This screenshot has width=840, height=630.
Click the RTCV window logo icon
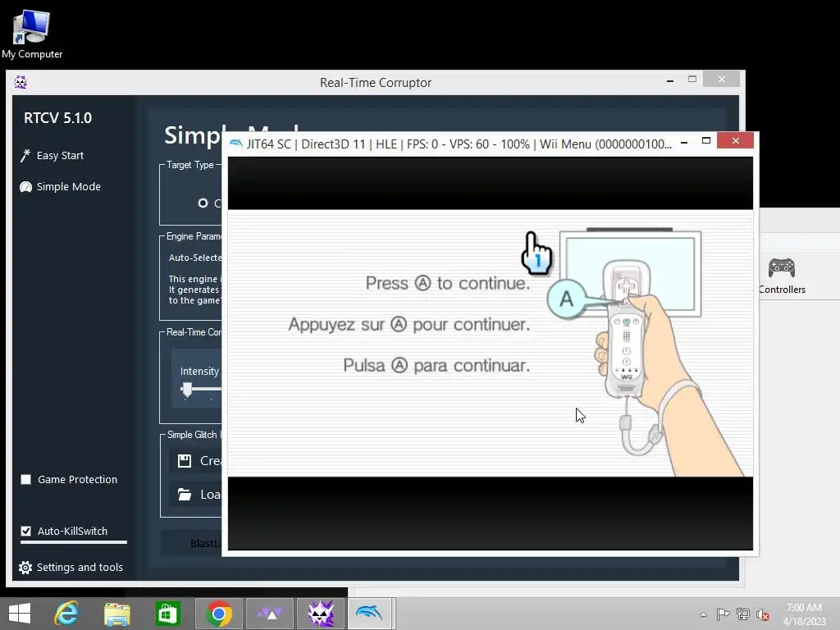tap(21, 82)
